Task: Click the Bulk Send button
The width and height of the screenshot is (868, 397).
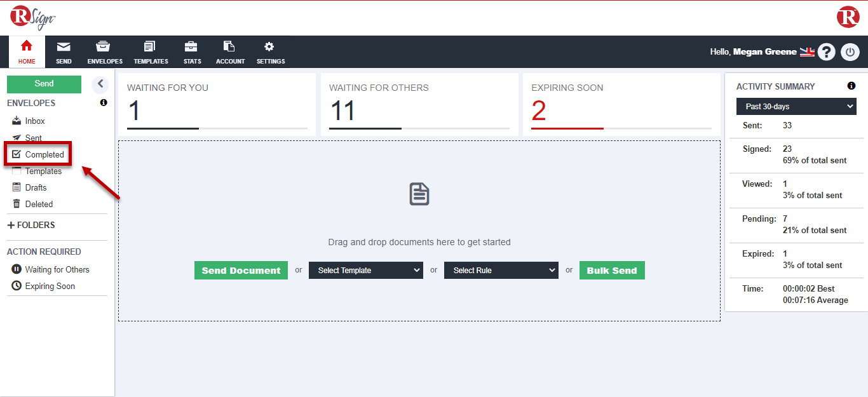Action: [x=612, y=271]
